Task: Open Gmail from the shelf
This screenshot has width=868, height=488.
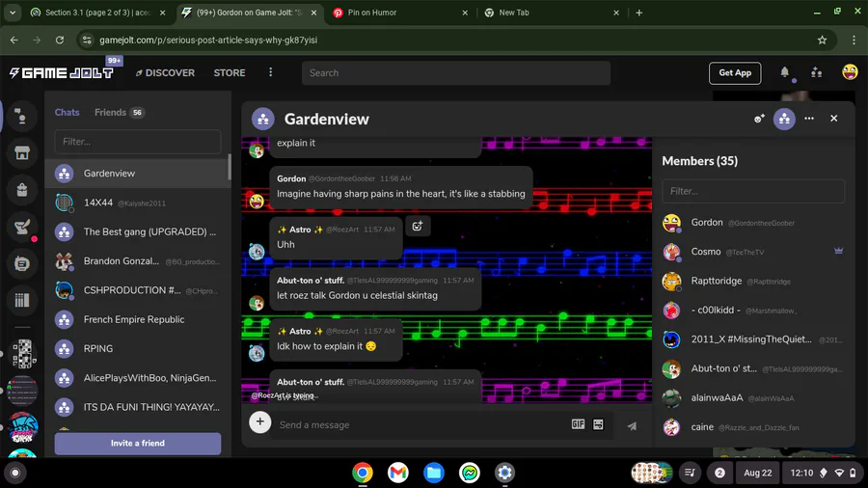Action: 398,474
